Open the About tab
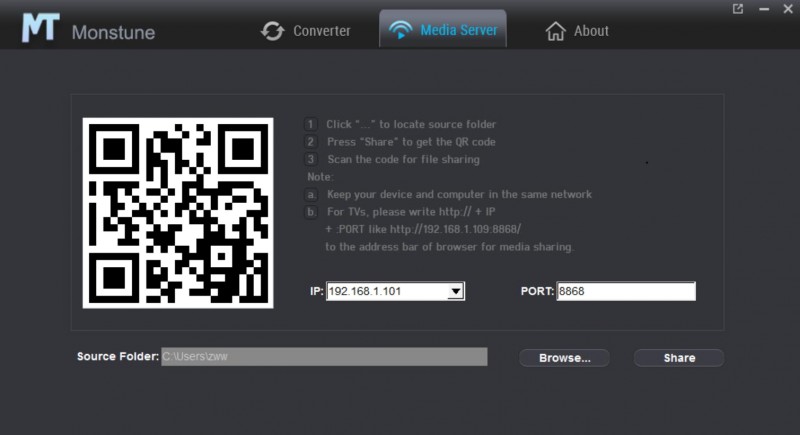 [577, 31]
